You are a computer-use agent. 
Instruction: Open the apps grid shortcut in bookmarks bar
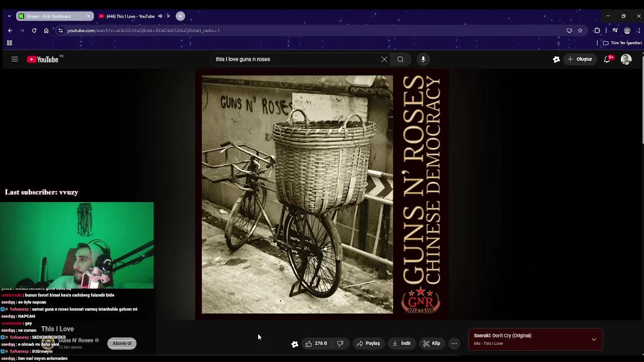click(9, 43)
